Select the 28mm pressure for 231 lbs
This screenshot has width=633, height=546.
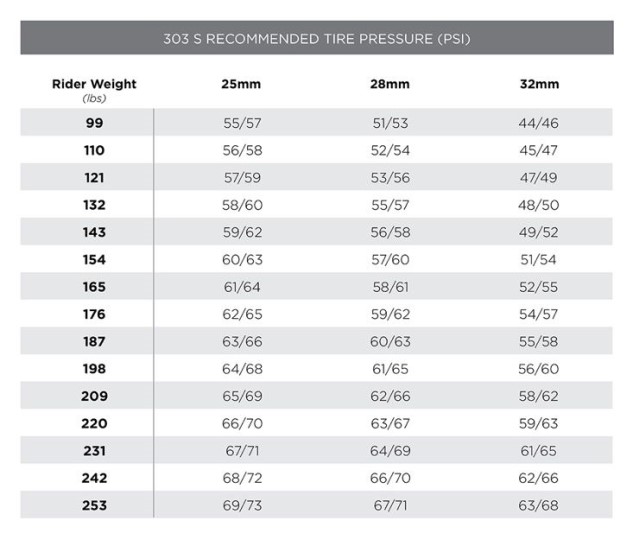(390, 451)
